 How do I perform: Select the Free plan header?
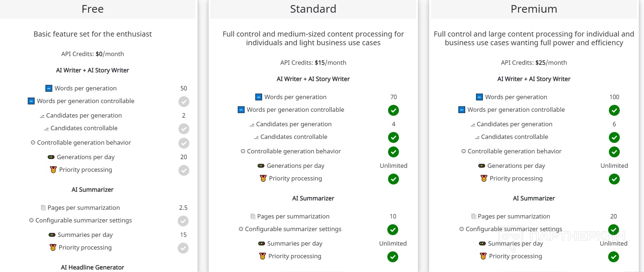(93, 9)
